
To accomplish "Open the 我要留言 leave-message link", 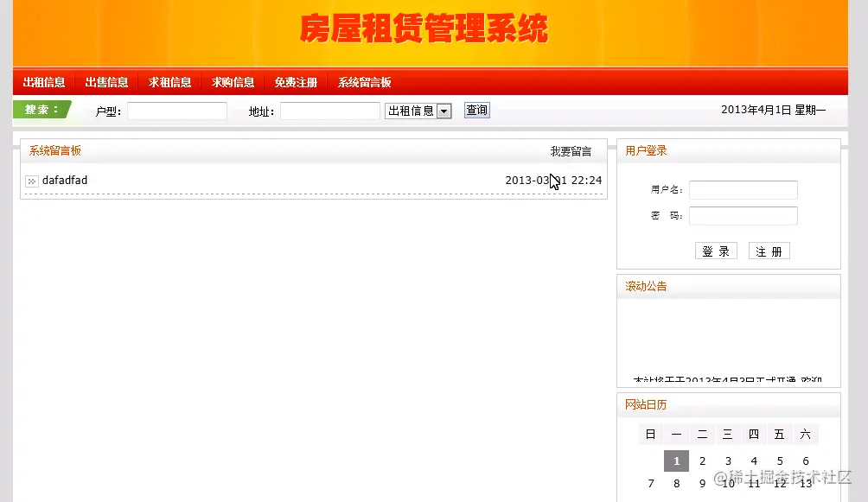I will click(x=571, y=150).
